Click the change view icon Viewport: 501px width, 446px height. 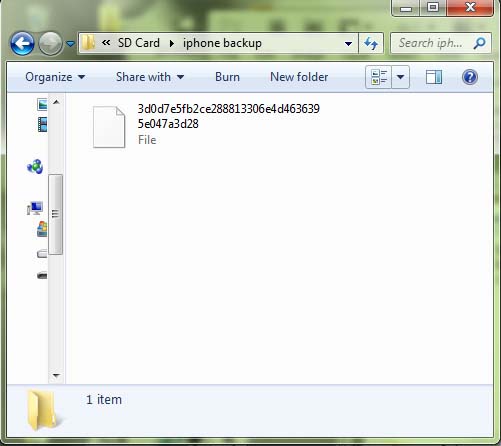379,77
